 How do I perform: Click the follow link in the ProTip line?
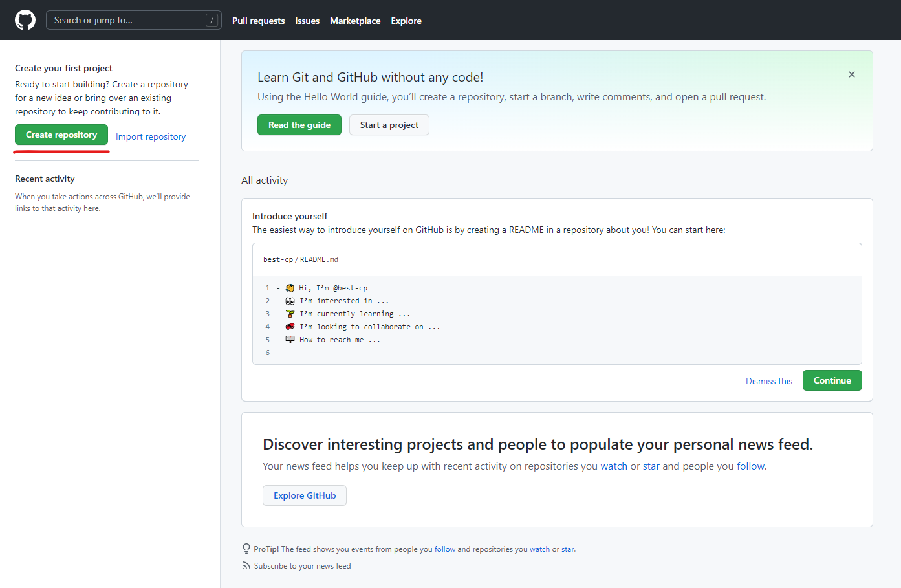click(x=445, y=549)
